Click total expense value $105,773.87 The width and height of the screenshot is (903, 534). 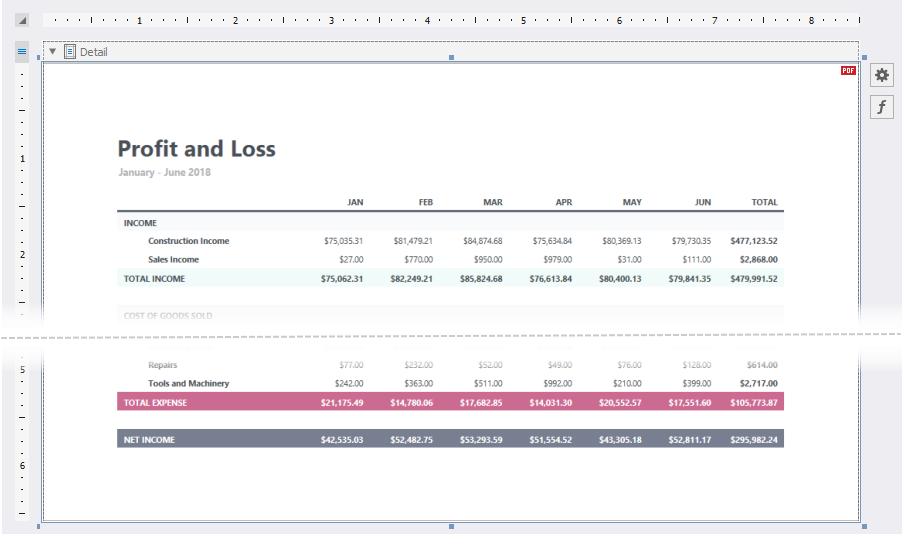tap(754, 403)
